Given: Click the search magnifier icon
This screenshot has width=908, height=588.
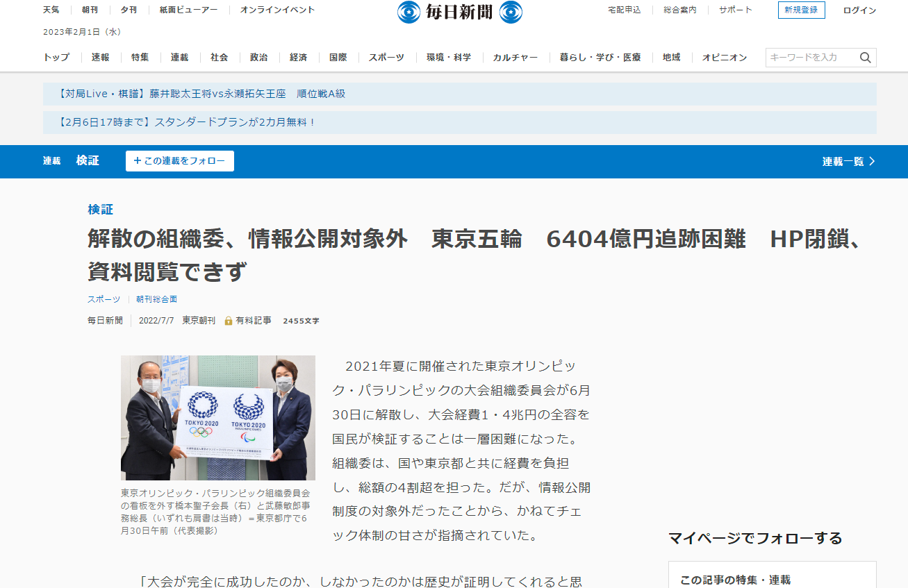Looking at the screenshot, I should click(865, 58).
